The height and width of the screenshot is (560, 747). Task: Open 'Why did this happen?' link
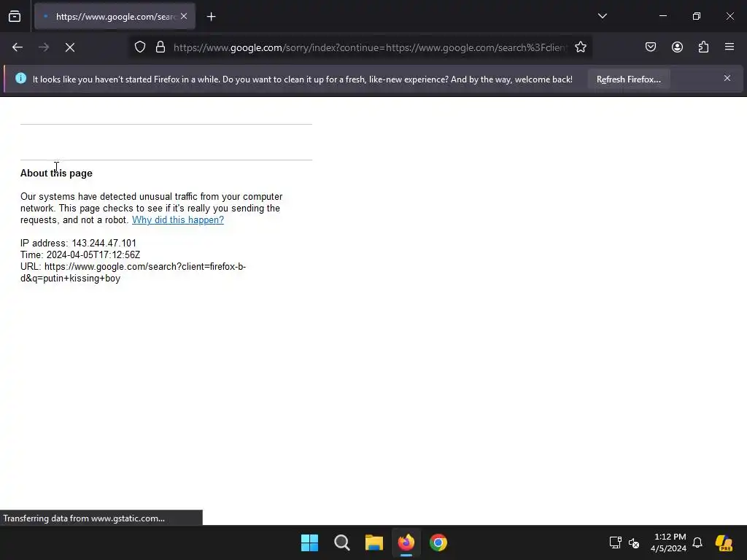pyautogui.click(x=178, y=220)
